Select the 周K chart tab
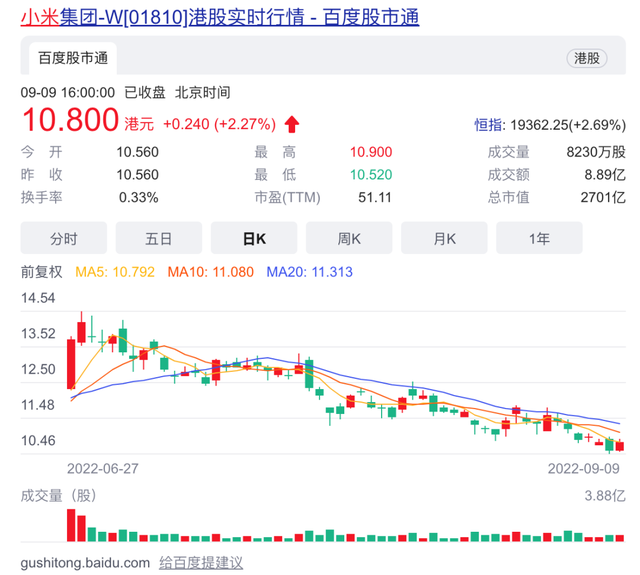Image resolution: width=640 pixels, height=575 pixels. pyautogui.click(x=349, y=238)
